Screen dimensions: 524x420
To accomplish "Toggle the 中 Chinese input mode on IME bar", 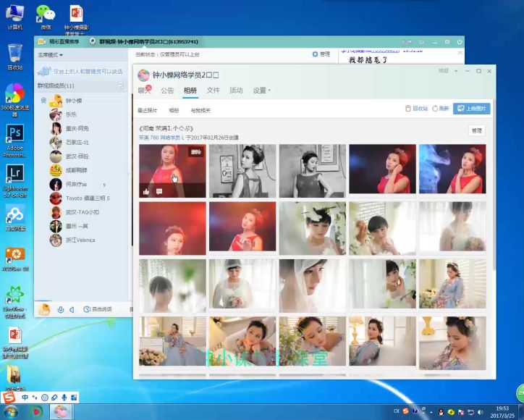I will (x=25, y=398).
